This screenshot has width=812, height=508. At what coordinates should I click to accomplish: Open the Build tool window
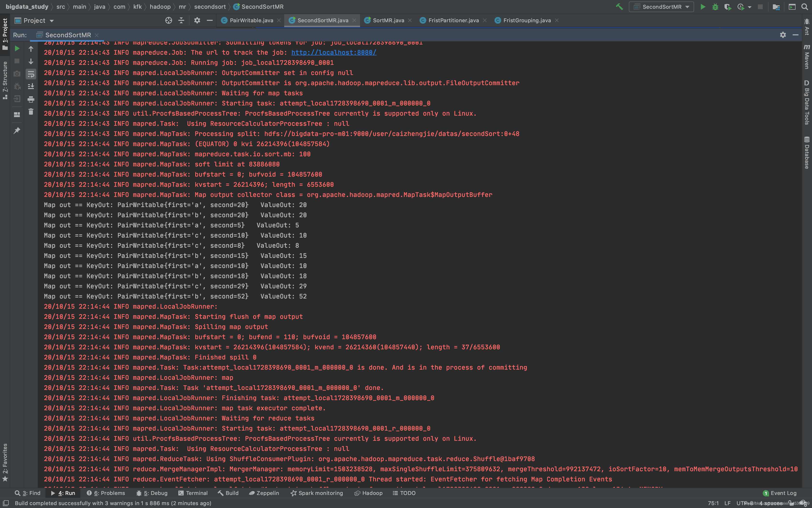[228, 493]
